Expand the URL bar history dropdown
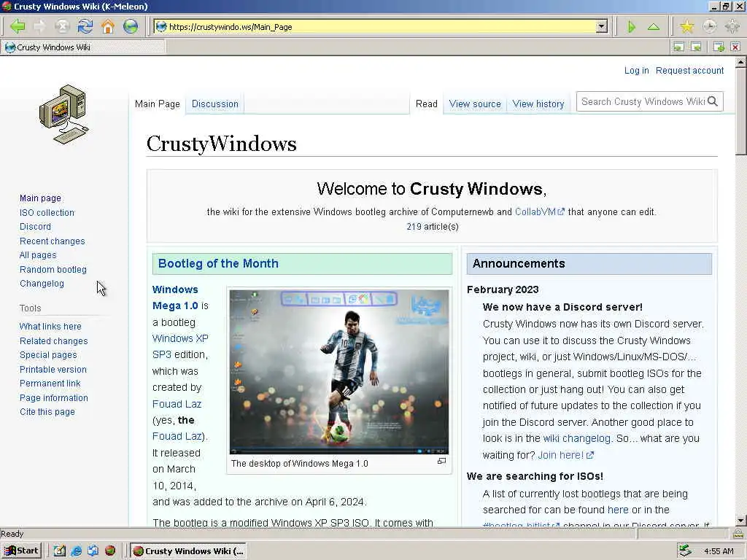Screen dimensions: 747x560 click(602, 27)
